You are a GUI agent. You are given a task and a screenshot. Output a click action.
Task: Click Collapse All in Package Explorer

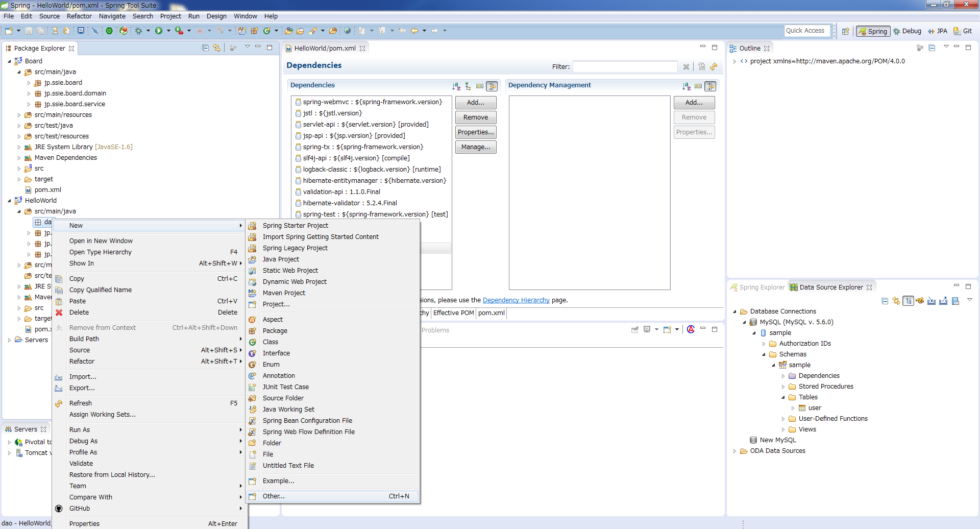pyautogui.click(x=205, y=48)
